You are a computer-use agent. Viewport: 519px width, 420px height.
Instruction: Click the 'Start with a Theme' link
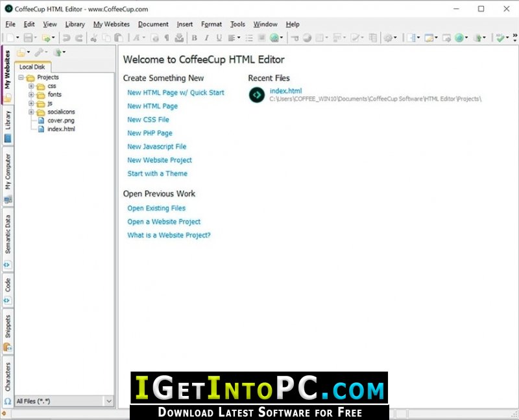[x=157, y=173]
